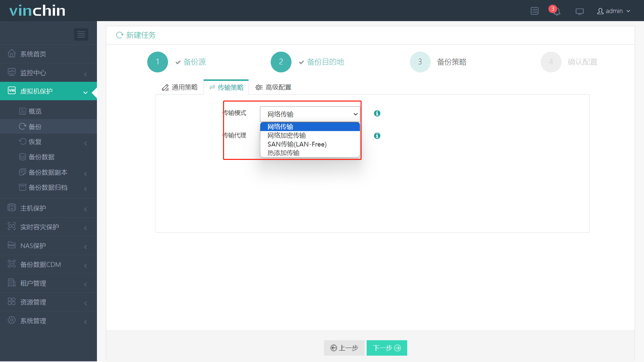Click the vinchin logo
This screenshot has height=362, width=644.
click(37, 11)
